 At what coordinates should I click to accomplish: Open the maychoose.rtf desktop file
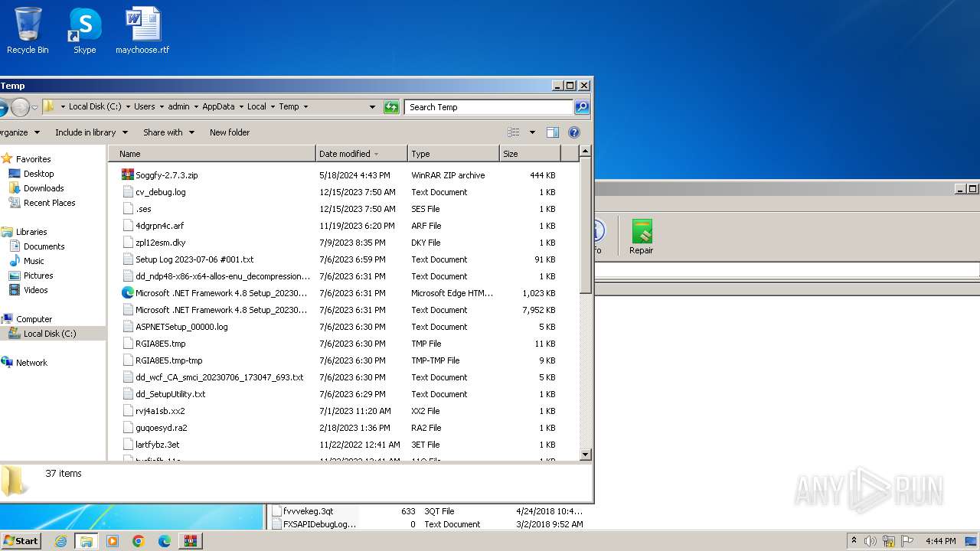[142, 31]
